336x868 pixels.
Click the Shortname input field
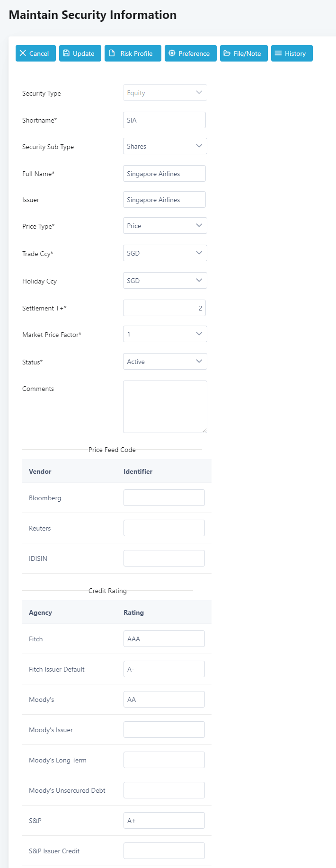[164, 120]
